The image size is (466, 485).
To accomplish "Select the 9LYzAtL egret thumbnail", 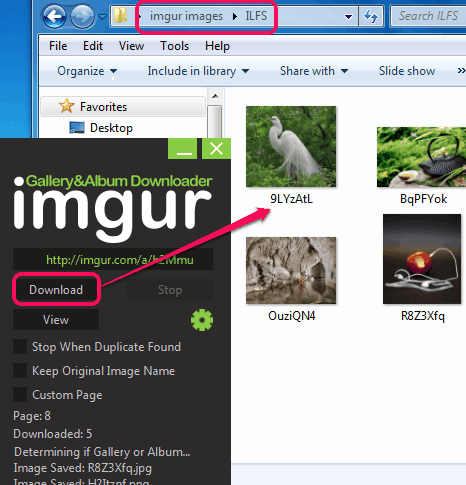I will tap(291, 146).
